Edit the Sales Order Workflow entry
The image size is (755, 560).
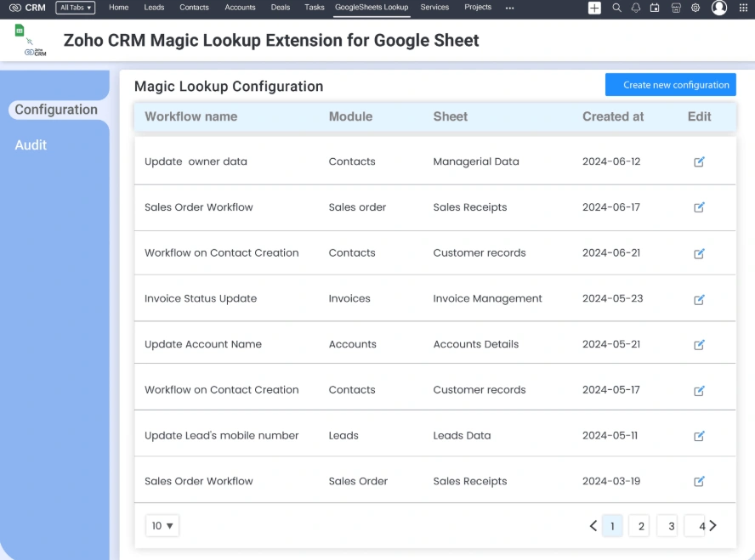[x=699, y=207]
